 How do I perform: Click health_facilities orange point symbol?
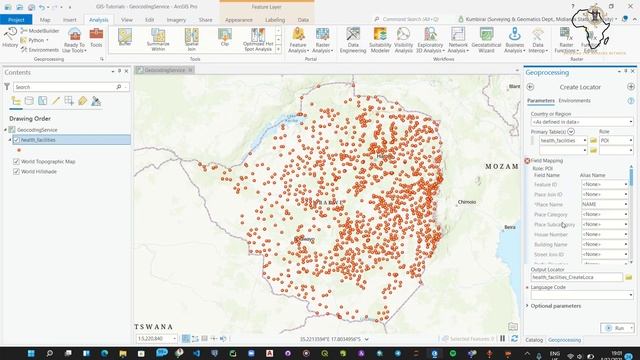[19, 150]
